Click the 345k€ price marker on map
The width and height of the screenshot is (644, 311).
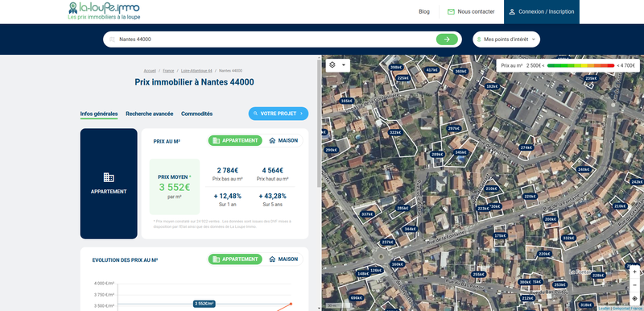[460, 152]
